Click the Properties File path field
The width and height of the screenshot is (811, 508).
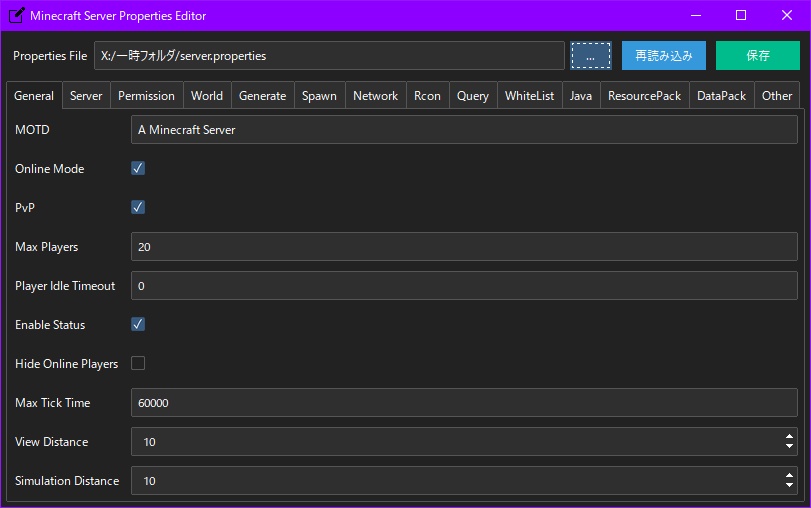(329, 55)
